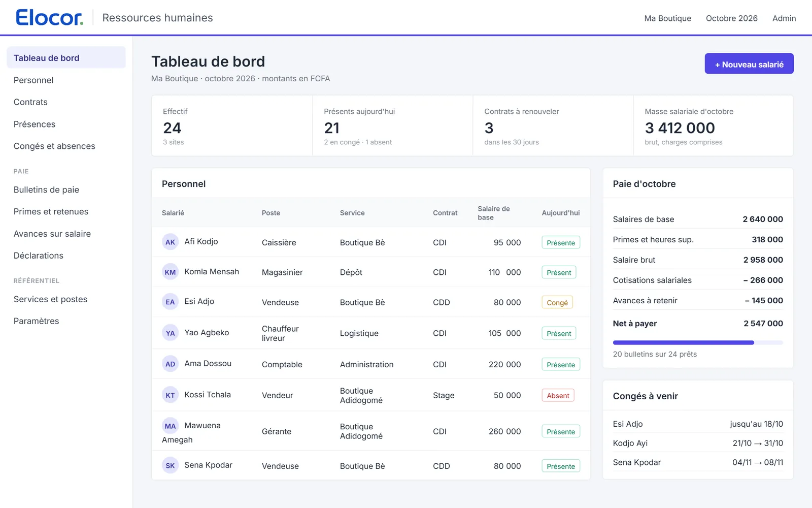Click the name Ama Dossou
812x508 pixels.
point(208,363)
